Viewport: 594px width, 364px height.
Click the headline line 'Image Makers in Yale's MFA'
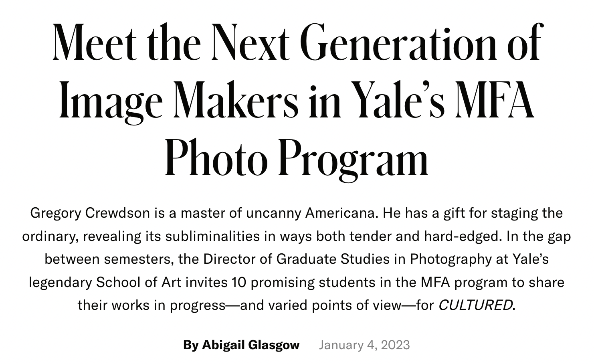297,99
